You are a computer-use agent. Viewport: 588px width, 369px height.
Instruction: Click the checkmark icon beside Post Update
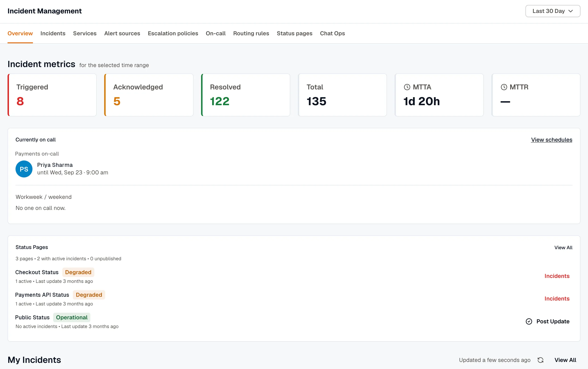pyautogui.click(x=529, y=321)
